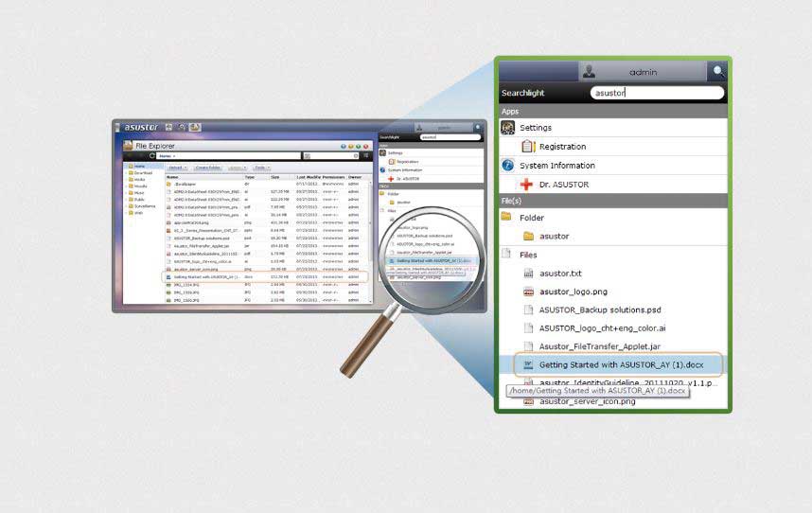Launch Dr. ASUSTOR from the enlarged Searchlight results
The image size is (812, 513).
pyautogui.click(x=613, y=185)
